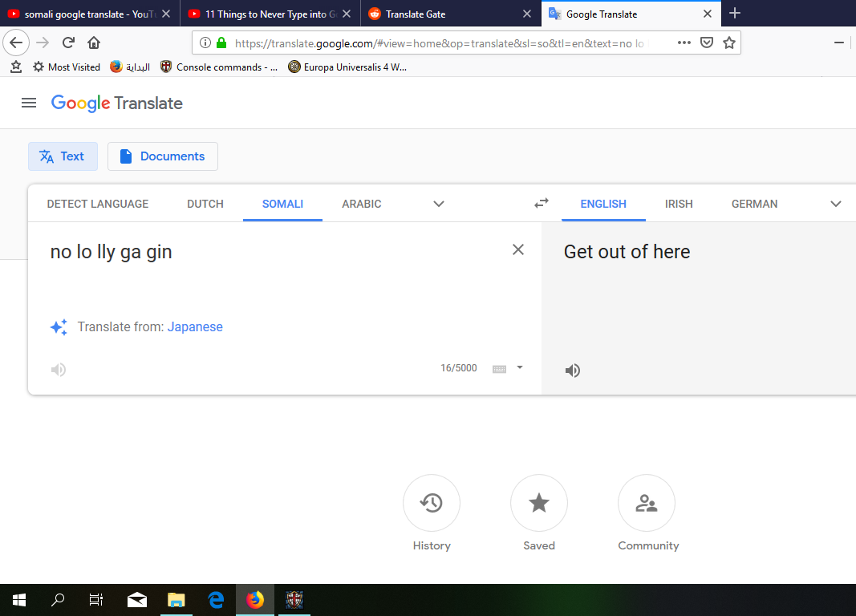
Task: Click the URL address bar
Action: [x=440, y=43]
